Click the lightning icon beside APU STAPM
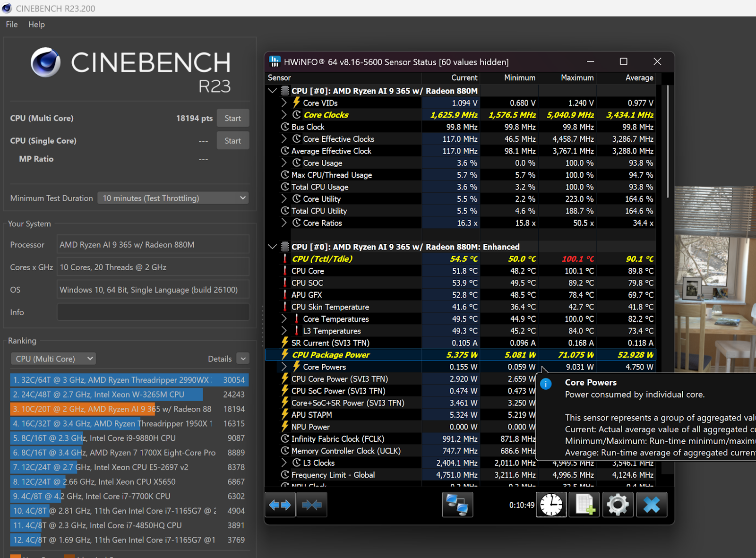This screenshot has width=756, height=558. [x=285, y=414]
